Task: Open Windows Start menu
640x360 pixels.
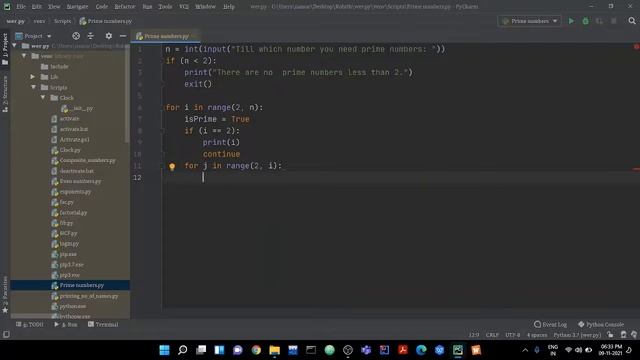Action: pyautogui.click(x=164, y=350)
